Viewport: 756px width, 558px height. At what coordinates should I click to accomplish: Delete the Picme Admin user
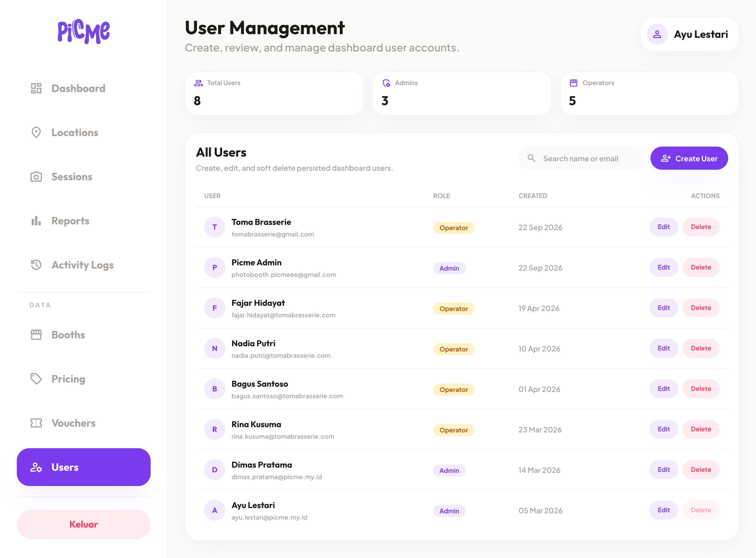click(701, 267)
